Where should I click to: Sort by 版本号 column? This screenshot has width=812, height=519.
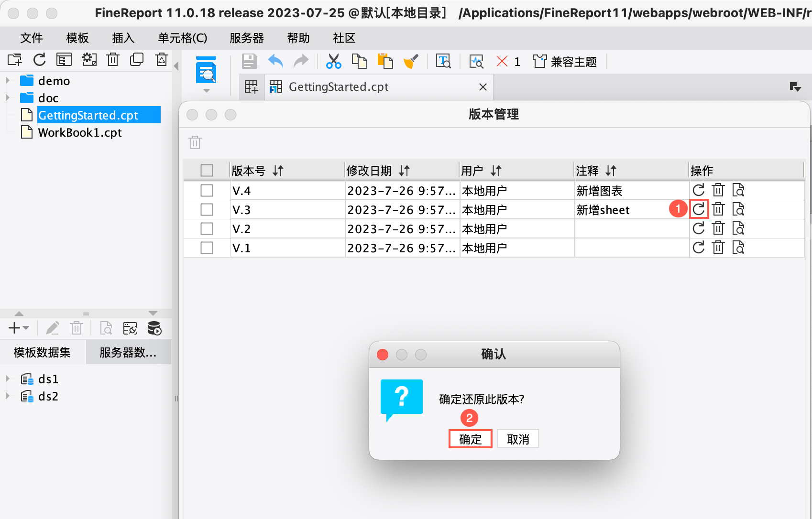(278, 171)
